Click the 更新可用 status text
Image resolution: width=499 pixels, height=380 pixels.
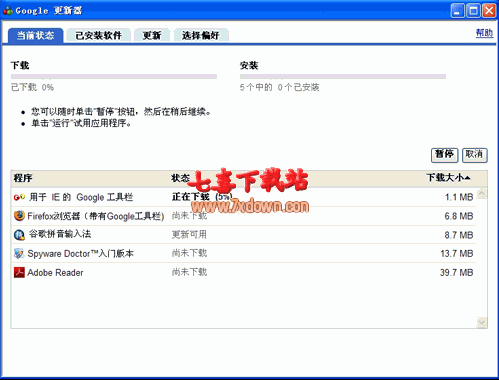coord(189,235)
